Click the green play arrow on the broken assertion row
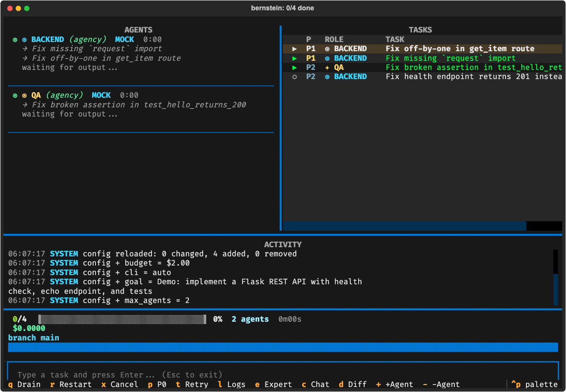The image size is (566, 392). click(294, 68)
